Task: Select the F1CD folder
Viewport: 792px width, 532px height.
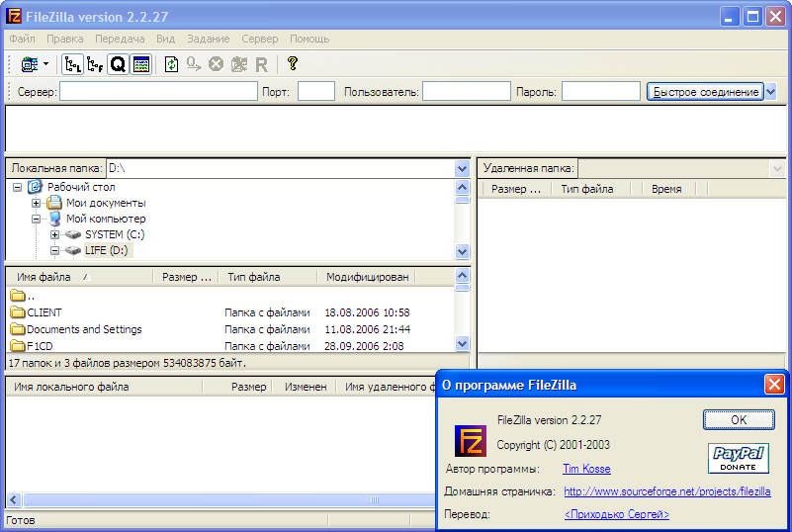Action: (32, 346)
